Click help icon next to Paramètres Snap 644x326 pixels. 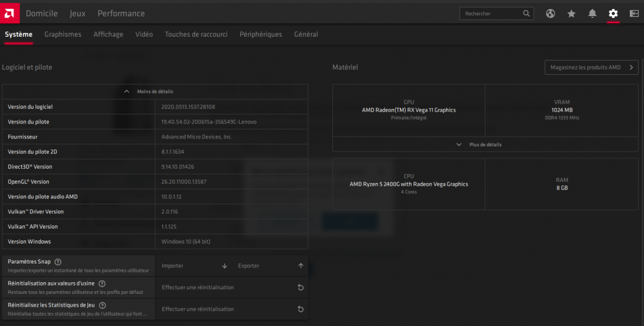58,262
